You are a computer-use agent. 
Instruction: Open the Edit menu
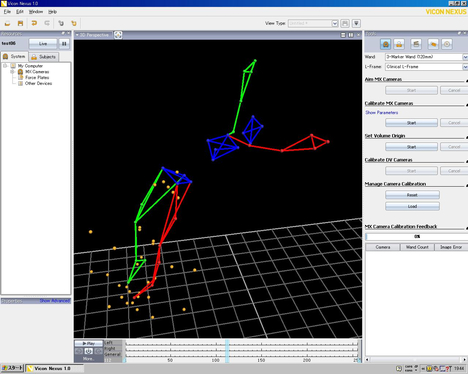pyautogui.click(x=20, y=12)
